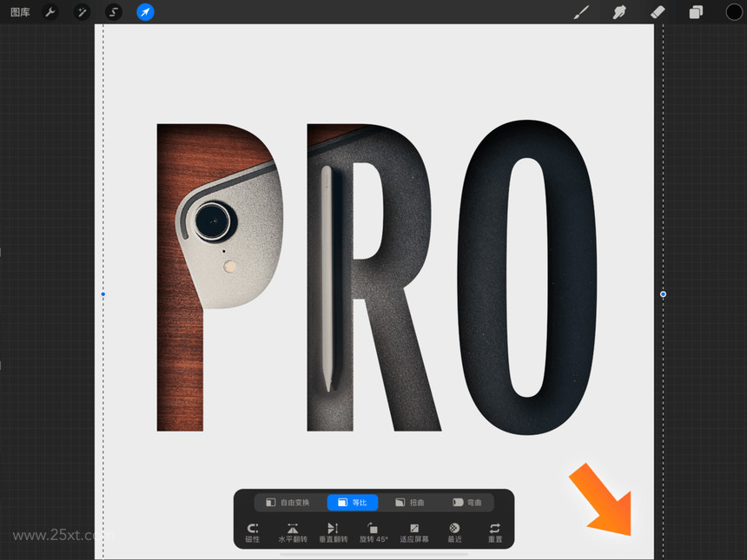
Task: Select the Brush tool
Action: [x=581, y=12]
